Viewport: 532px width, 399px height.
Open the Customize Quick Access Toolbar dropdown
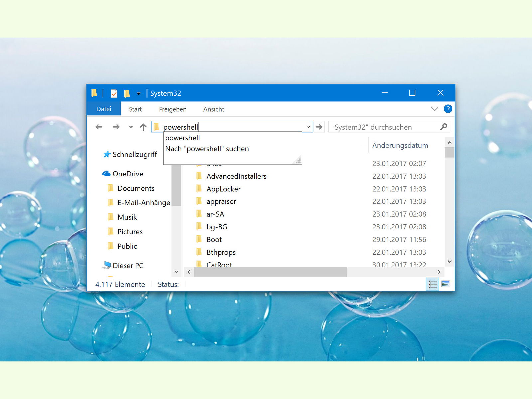[139, 94]
